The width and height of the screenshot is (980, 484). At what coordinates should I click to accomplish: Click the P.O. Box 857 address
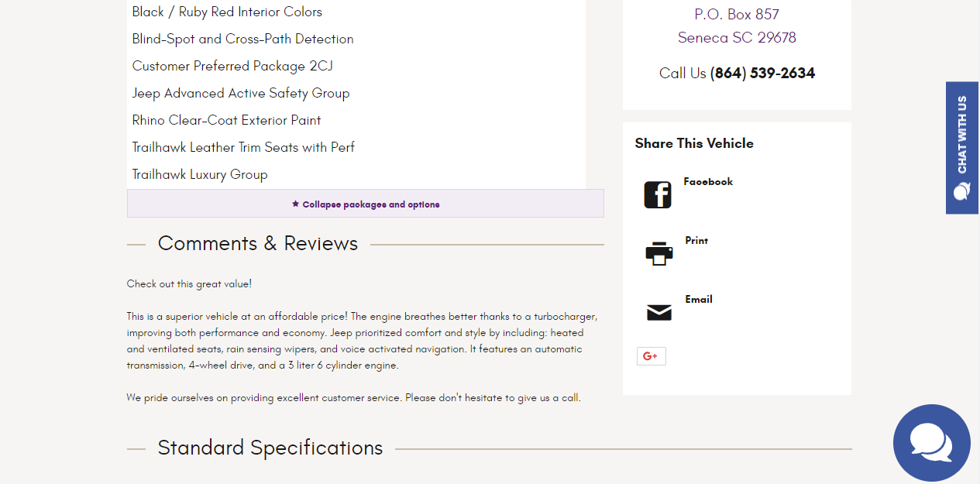737,14
